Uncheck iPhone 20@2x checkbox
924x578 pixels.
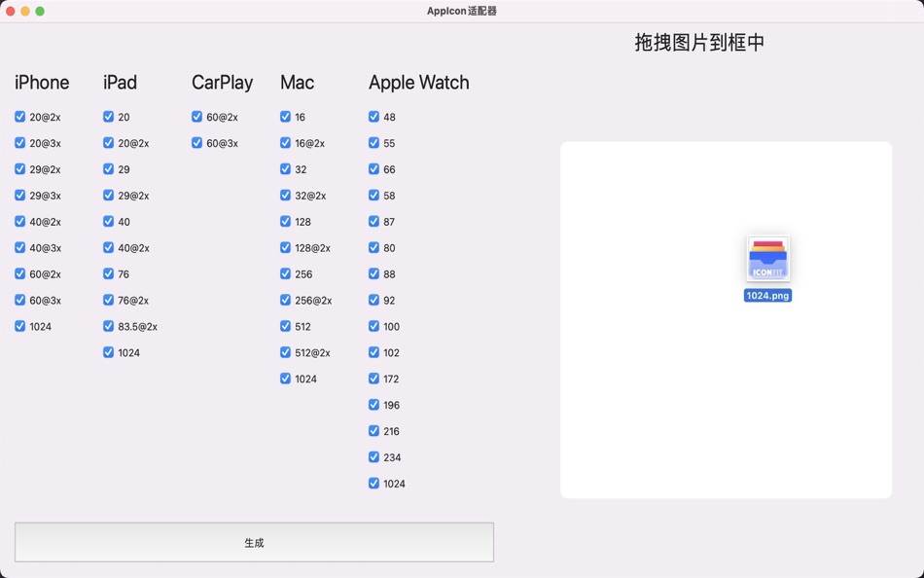[20, 117]
